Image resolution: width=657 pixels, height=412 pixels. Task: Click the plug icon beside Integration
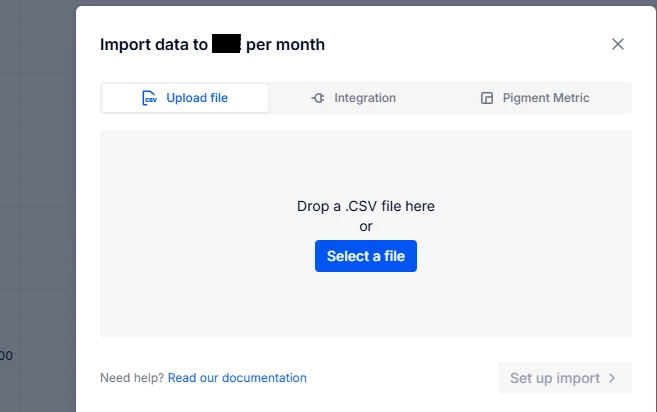(x=318, y=98)
